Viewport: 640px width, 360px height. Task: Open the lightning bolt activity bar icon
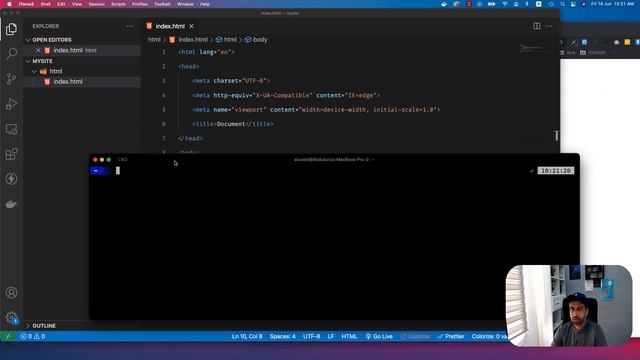click(11, 179)
